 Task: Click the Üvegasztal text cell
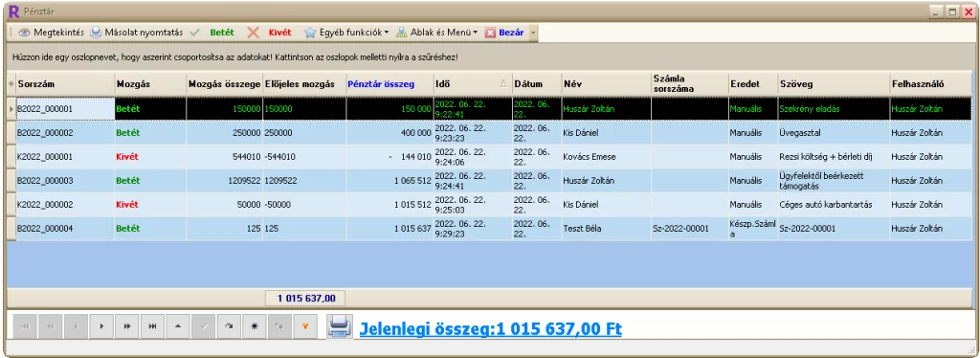(834, 132)
